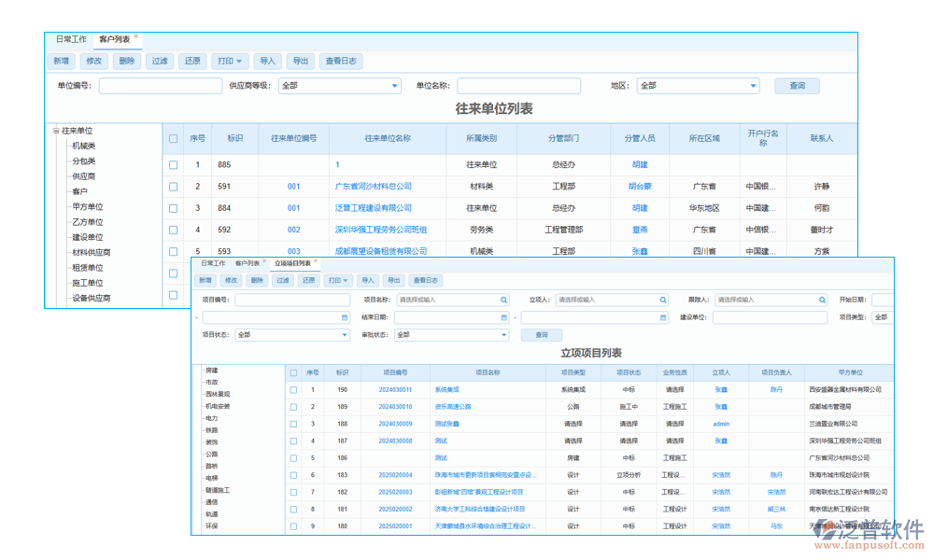Collapse the 往来单位 tree root node icon

(x=56, y=131)
